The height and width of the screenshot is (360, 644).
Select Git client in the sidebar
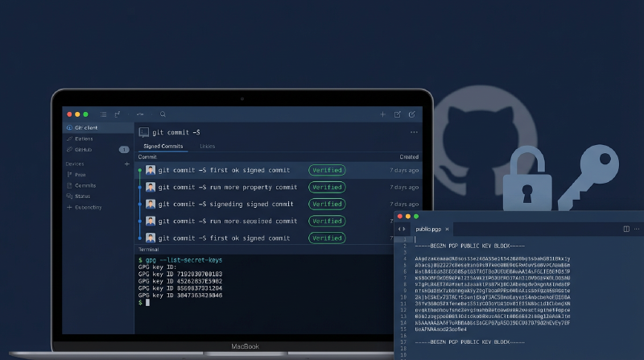click(x=98, y=128)
